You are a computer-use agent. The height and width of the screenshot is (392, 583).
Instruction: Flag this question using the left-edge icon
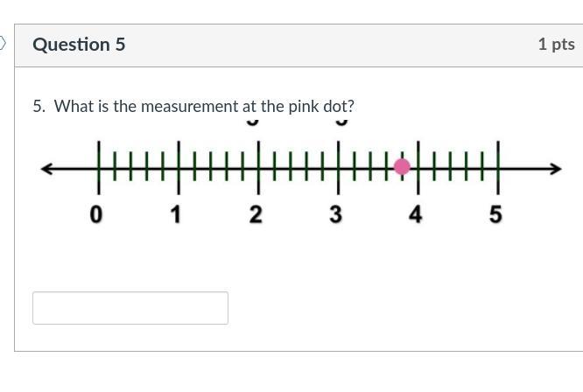pos(3,43)
